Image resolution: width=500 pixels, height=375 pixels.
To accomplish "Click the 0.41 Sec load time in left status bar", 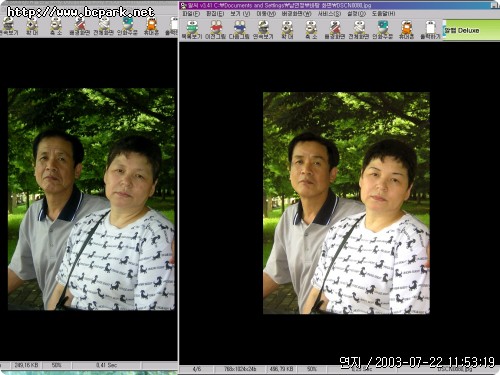I will tap(106, 365).
